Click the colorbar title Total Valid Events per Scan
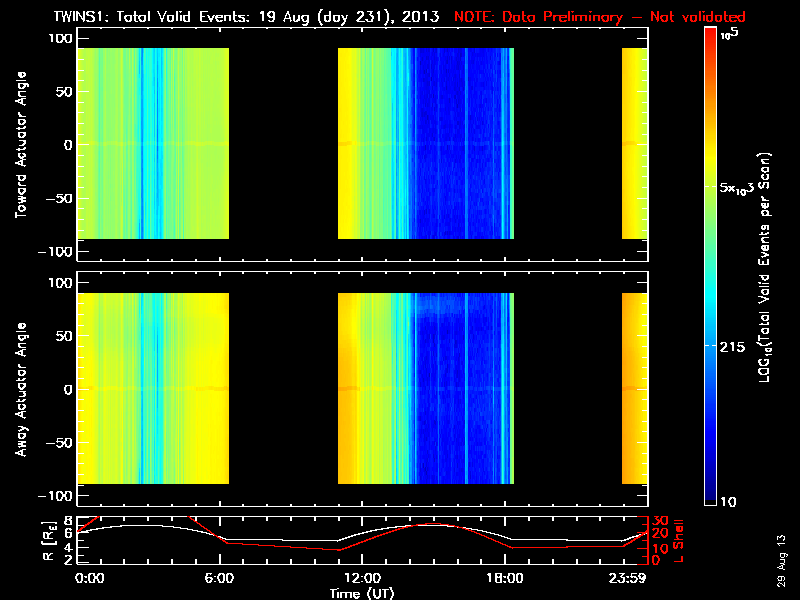 coord(764,267)
